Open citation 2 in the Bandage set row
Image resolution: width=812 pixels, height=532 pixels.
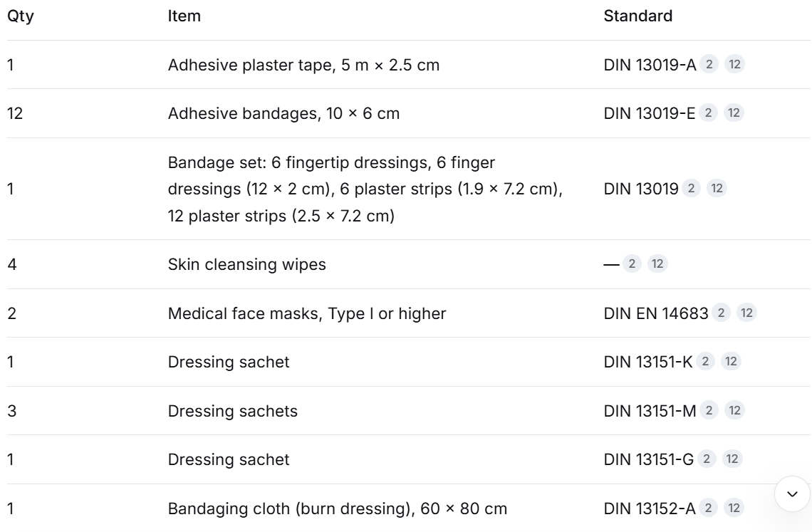[691, 188]
